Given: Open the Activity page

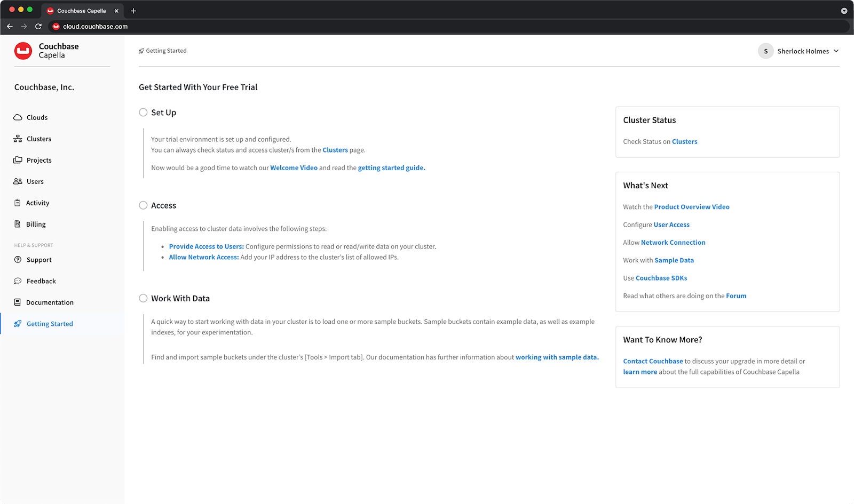Looking at the screenshot, I should click(x=37, y=203).
